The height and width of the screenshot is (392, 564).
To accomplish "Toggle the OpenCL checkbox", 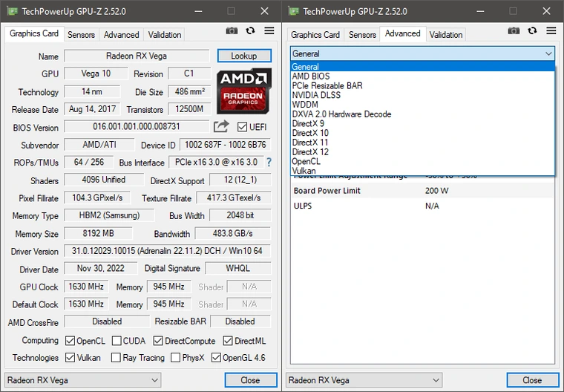I will pyautogui.click(x=70, y=341).
